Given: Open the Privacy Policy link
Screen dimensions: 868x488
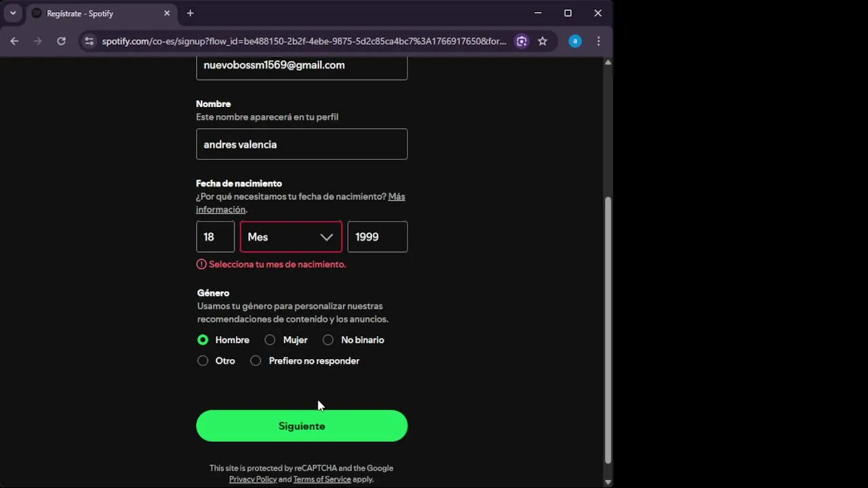Looking at the screenshot, I should [x=253, y=479].
